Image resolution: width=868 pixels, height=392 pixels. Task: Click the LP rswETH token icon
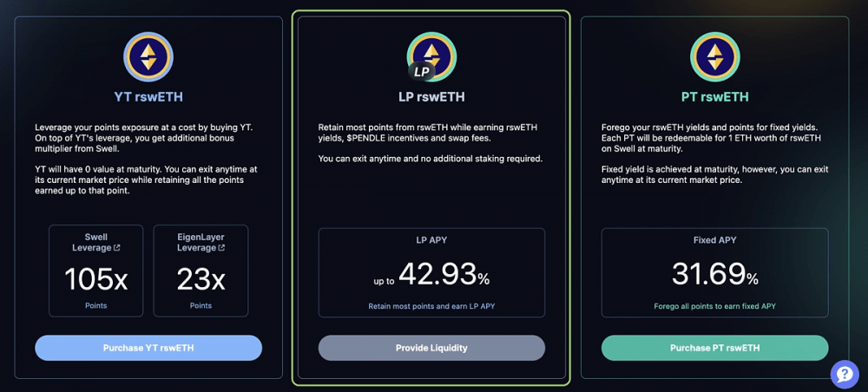431,57
